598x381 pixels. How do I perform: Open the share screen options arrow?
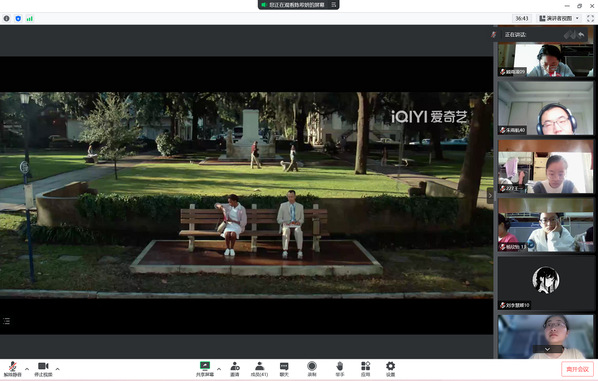click(219, 369)
